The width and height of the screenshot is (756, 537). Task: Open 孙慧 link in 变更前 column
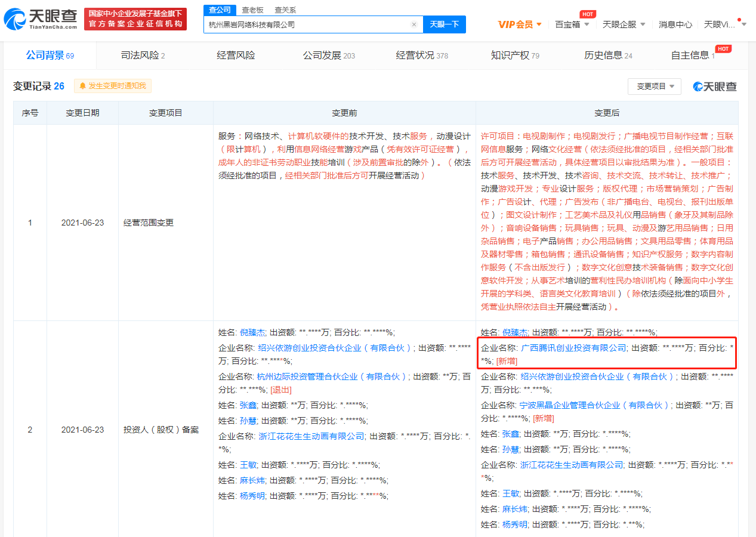point(249,421)
